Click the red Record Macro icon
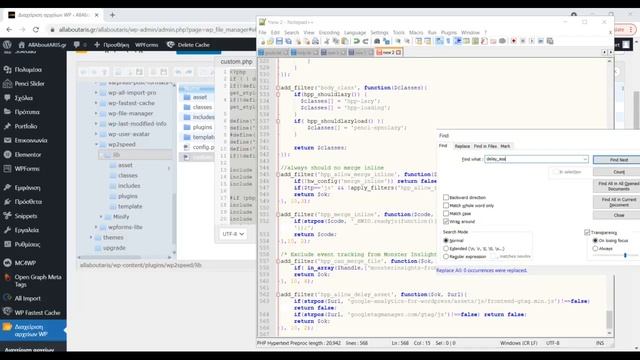This screenshot has height=360, width=640. 513,41
